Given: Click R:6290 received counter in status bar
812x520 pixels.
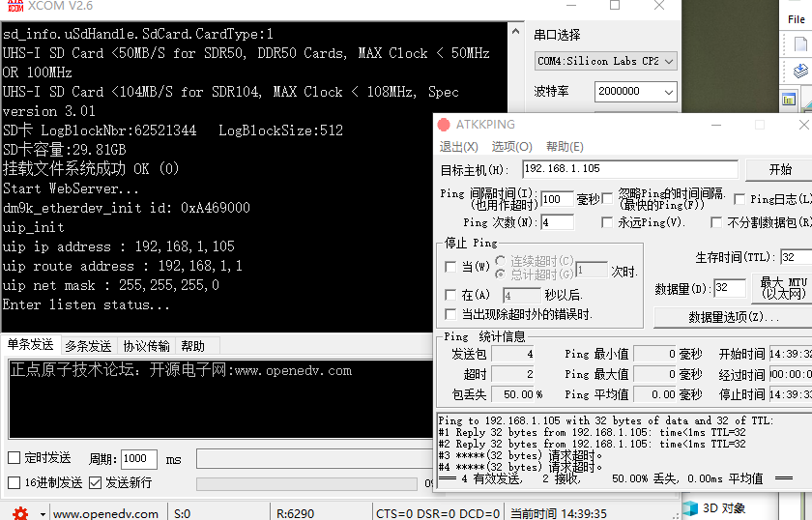Looking at the screenshot, I should 295,514.
